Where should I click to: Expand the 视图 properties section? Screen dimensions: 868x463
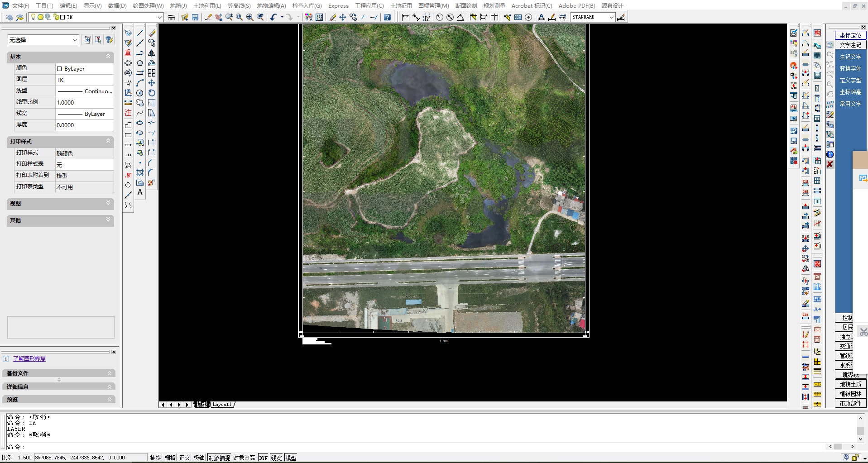pos(108,204)
